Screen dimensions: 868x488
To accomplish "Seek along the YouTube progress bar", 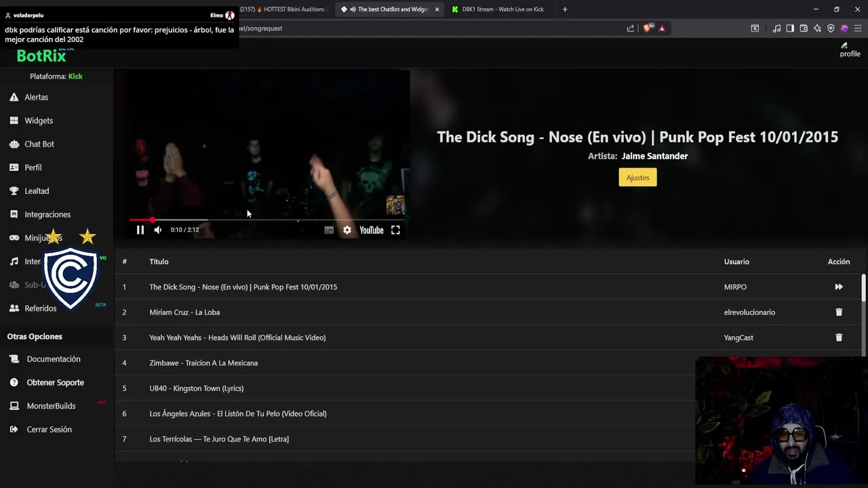I will (267, 220).
